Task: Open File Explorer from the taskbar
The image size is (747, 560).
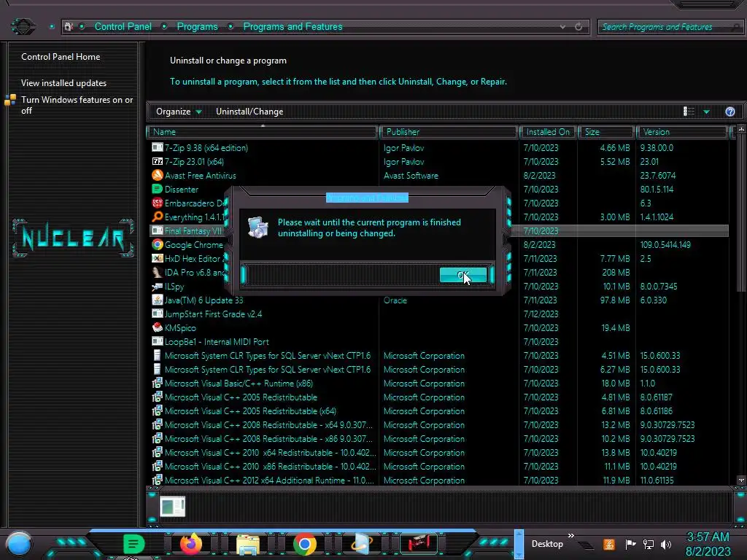Action: click(x=248, y=545)
